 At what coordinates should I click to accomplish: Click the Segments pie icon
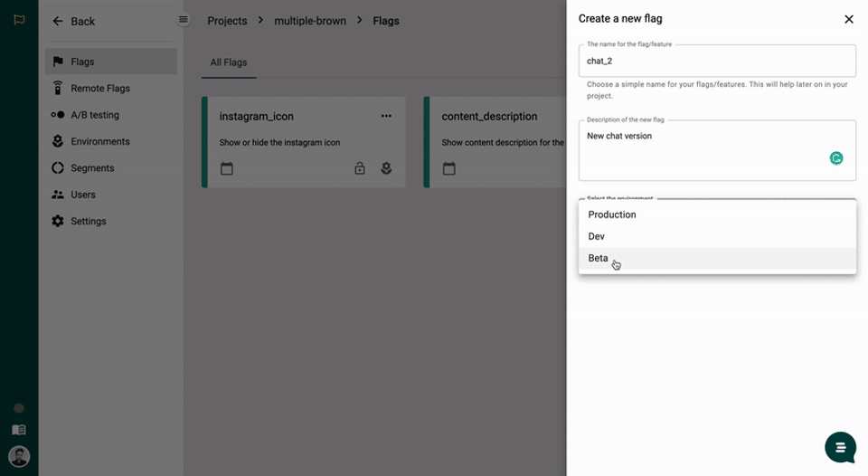(x=58, y=168)
